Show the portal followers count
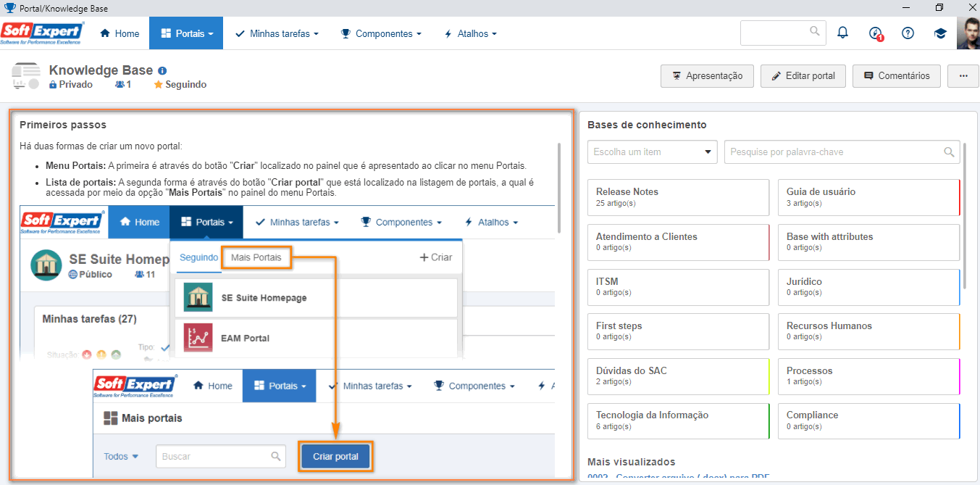This screenshot has height=485, width=980. [123, 84]
